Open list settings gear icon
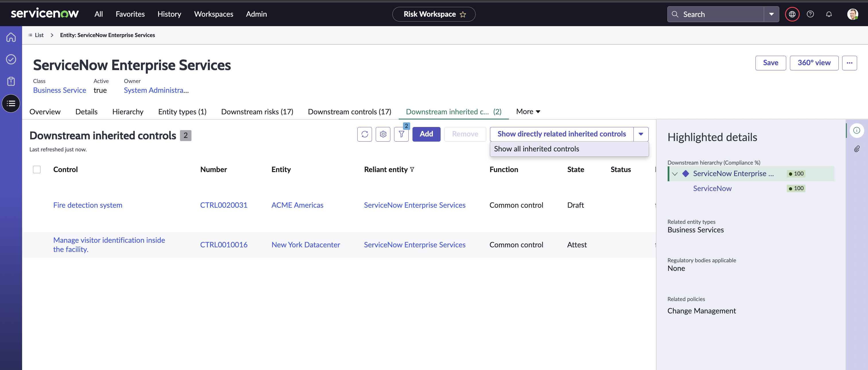This screenshot has height=370, width=868. pyautogui.click(x=383, y=134)
